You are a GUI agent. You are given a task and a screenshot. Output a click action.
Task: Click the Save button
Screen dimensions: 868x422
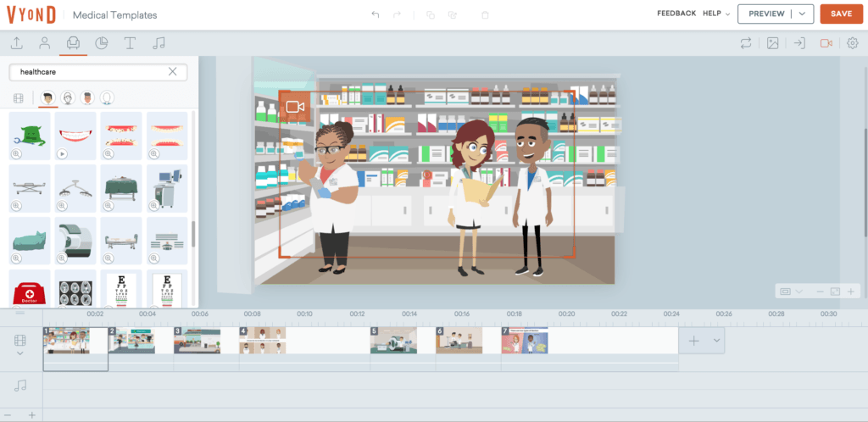[841, 14]
